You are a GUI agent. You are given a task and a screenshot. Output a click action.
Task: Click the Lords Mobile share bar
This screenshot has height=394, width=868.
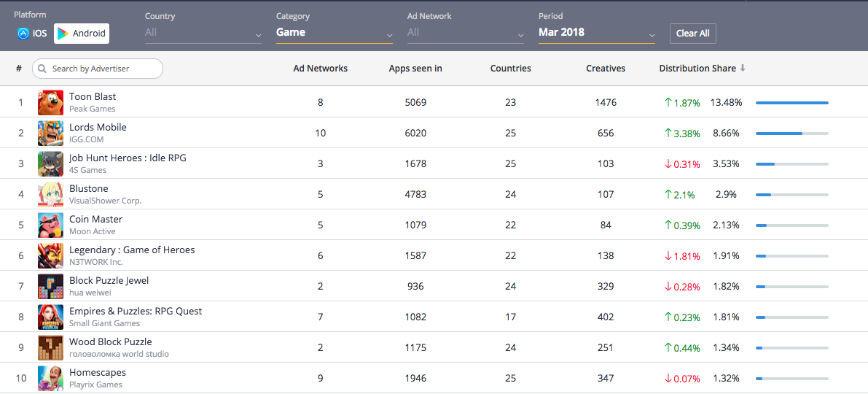click(x=791, y=133)
